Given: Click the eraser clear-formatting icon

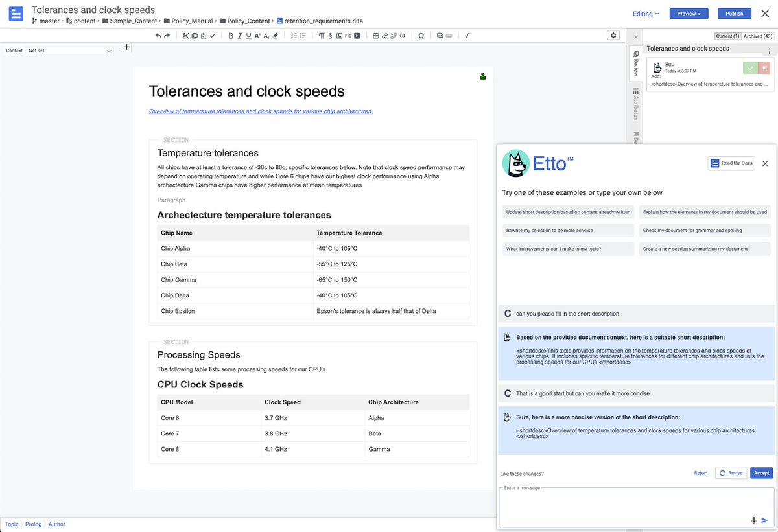Looking at the screenshot, I should (275, 36).
